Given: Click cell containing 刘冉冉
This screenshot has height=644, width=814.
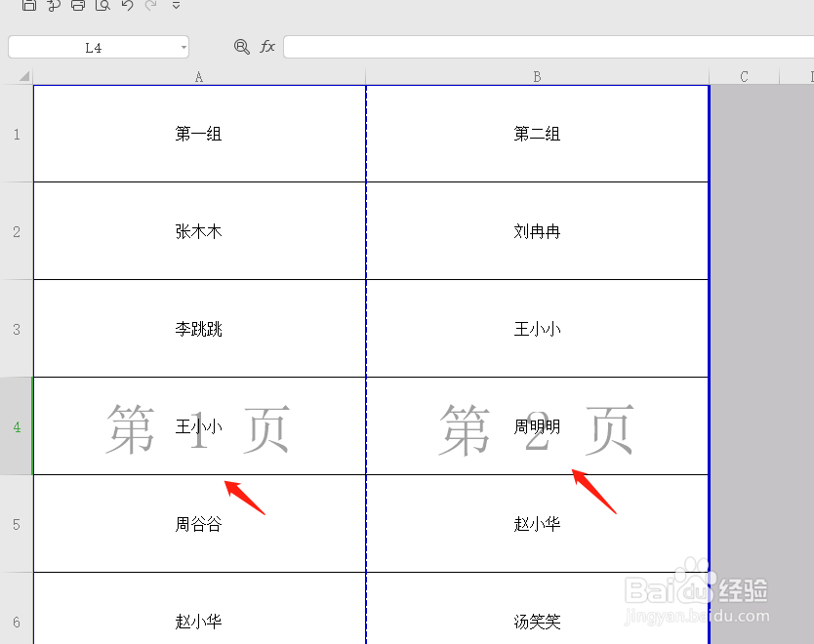Looking at the screenshot, I should [x=538, y=231].
